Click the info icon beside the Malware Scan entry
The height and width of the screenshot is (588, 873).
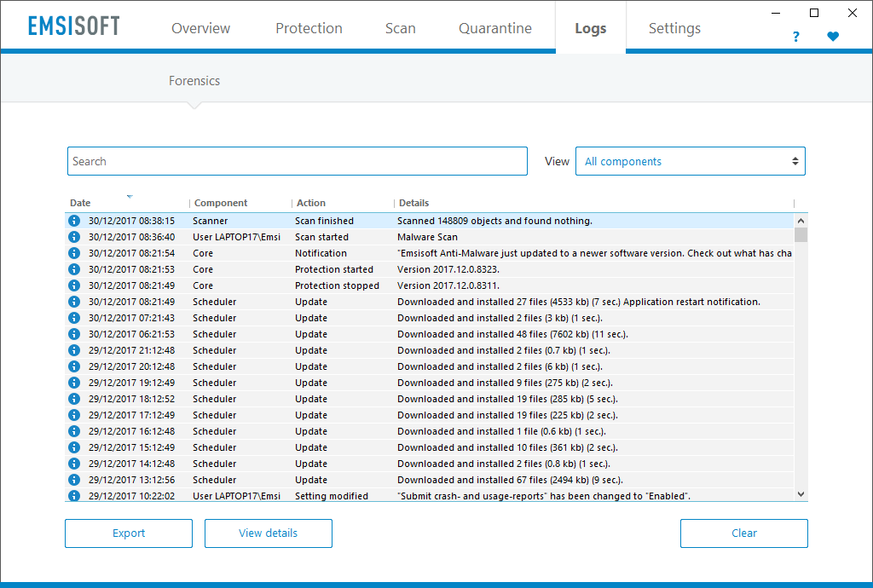74,236
